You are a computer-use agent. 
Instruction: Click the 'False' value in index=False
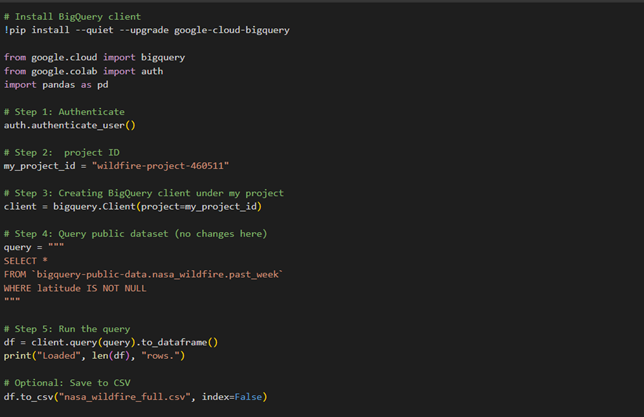[x=248, y=397]
